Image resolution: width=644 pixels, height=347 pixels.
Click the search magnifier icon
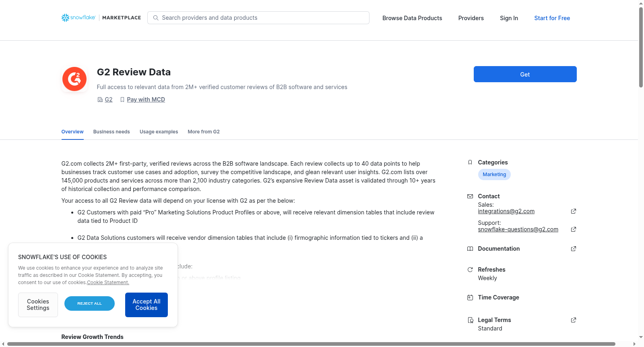coord(156,18)
